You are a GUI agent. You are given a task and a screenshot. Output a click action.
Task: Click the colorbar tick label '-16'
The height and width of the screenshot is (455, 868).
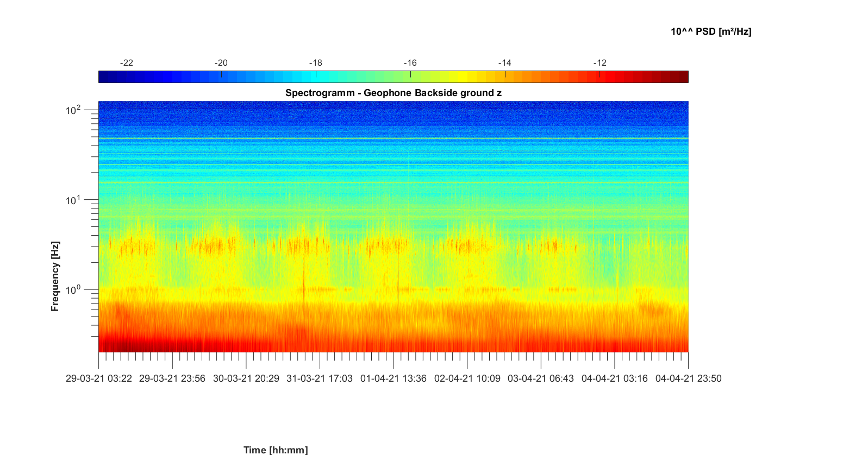point(410,63)
